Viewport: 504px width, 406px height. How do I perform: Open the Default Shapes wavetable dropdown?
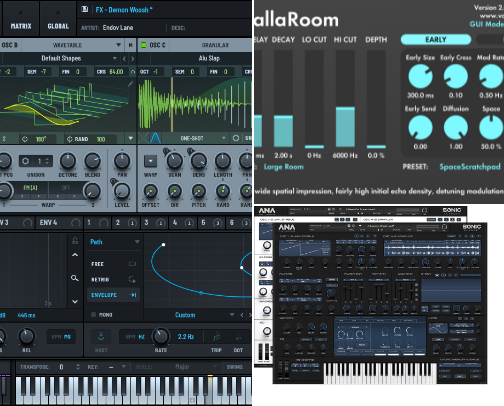(x=61, y=58)
